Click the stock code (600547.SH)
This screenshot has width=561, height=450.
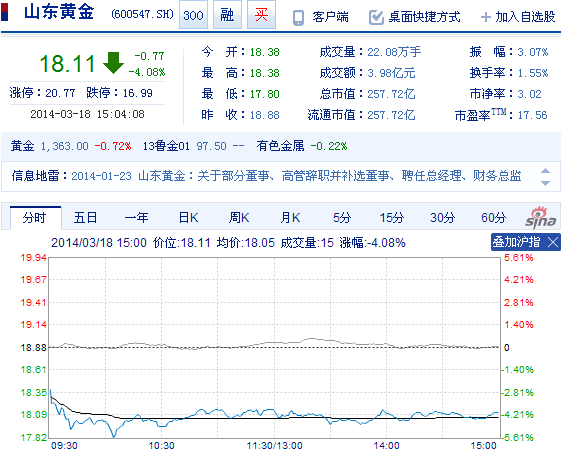(142, 14)
